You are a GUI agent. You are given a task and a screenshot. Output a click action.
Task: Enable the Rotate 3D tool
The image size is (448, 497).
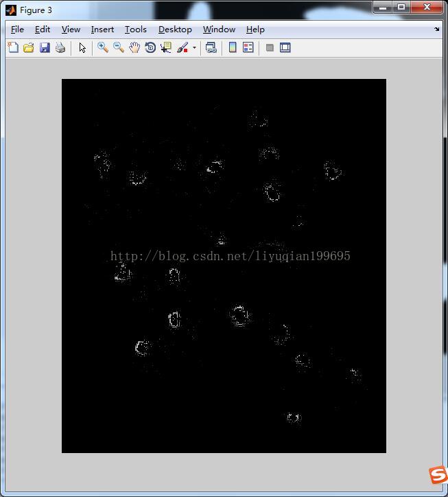click(x=150, y=47)
